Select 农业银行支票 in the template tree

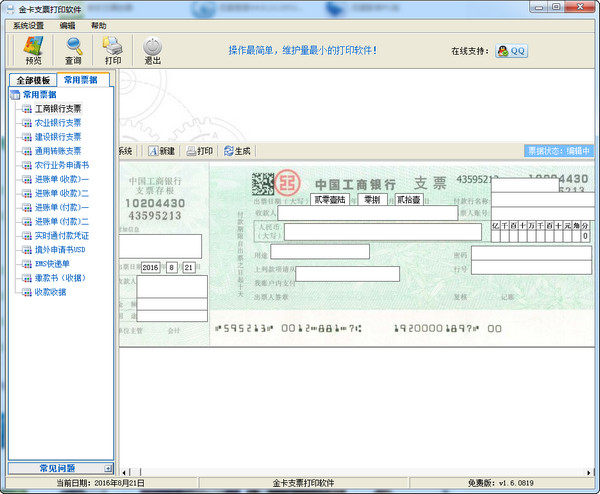pyautogui.click(x=58, y=123)
